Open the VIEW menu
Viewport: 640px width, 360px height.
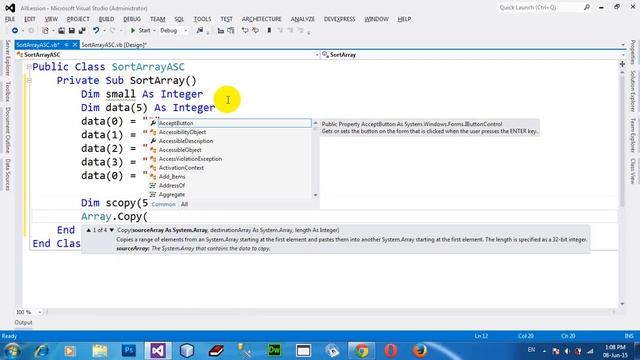[51, 19]
